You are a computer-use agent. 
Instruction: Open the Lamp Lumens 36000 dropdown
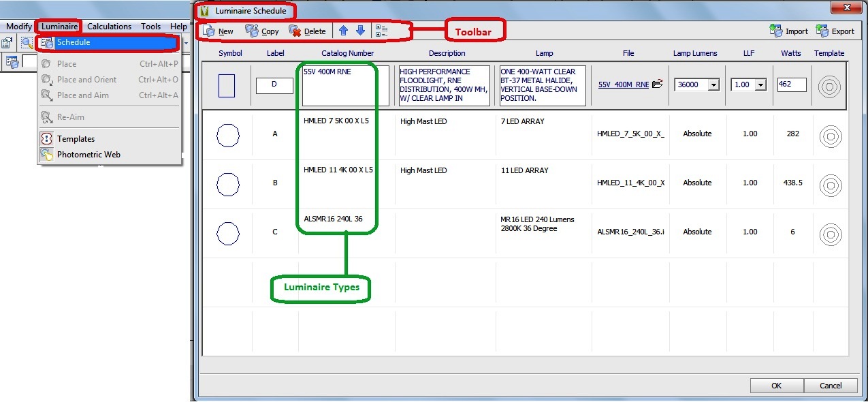[713, 83]
